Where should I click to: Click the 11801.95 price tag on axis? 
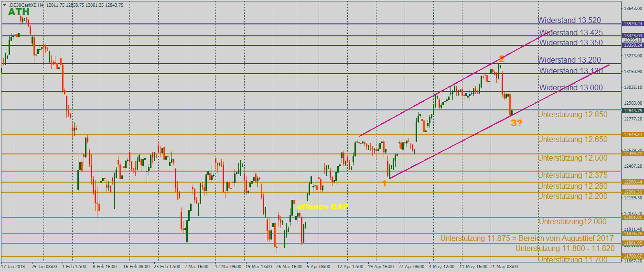point(632,243)
